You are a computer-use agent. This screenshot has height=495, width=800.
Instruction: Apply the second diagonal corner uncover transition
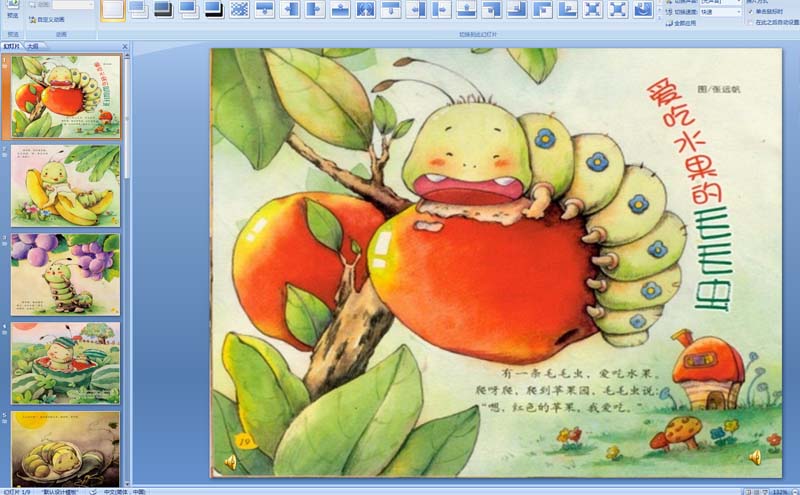pos(517,10)
